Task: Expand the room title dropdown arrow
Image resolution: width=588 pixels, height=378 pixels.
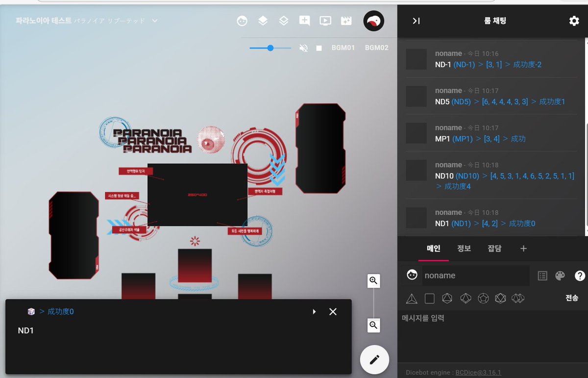Action: (x=155, y=21)
